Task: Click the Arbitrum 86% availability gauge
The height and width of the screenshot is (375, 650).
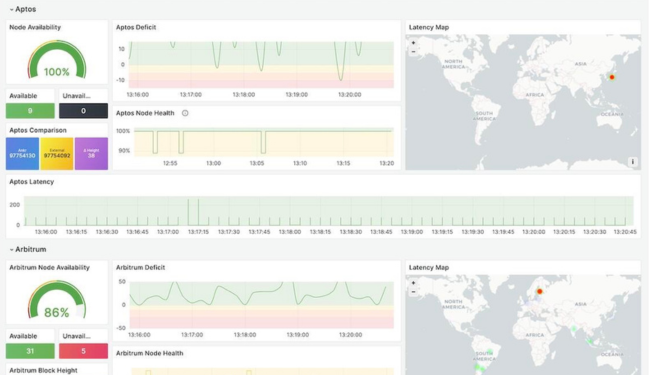Action: pos(57,300)
